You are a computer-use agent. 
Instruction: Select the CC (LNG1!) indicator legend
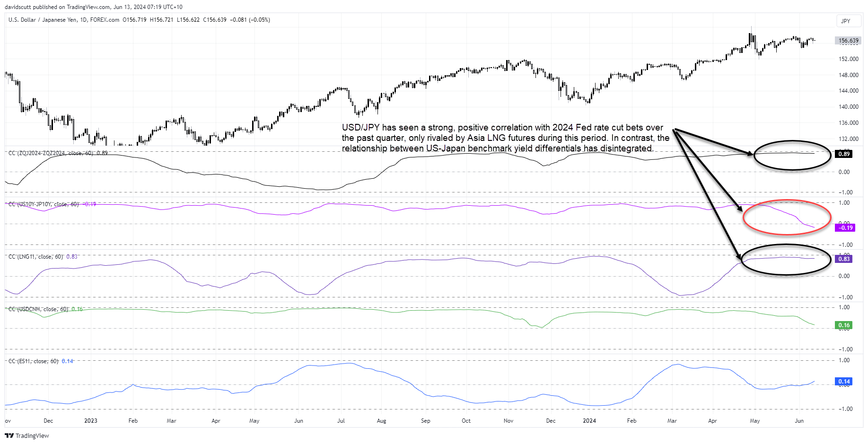coord(36,257)
